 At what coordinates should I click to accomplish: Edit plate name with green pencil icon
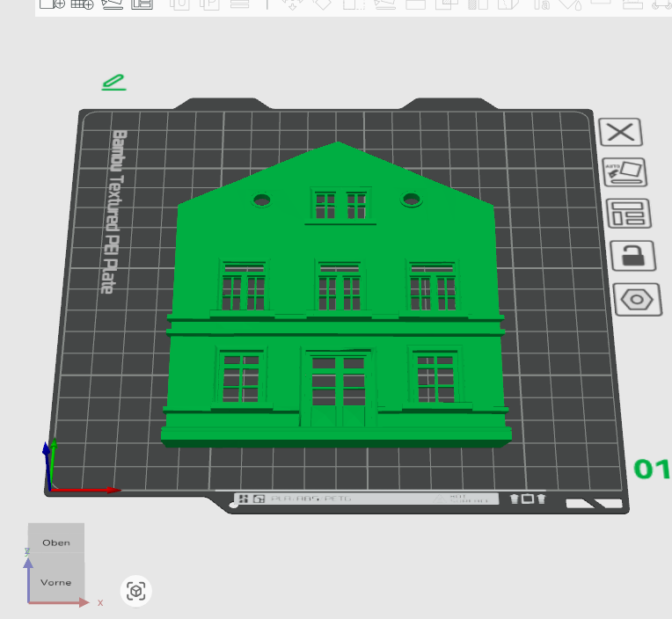tap(113, 83)
